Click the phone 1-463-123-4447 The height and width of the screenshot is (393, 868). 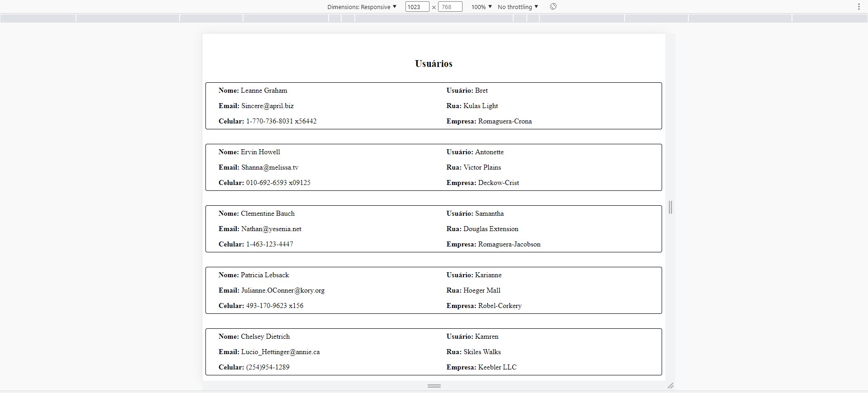[270, 244]
